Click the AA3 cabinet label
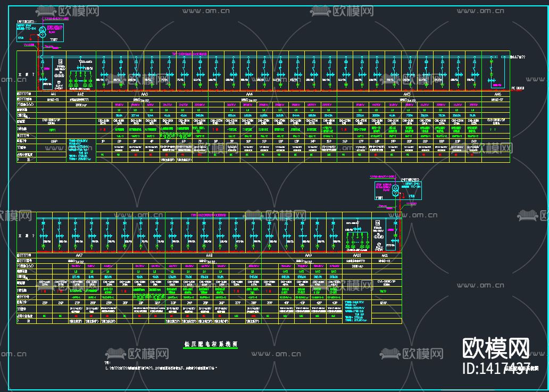This screenshot has width=549, height=392. click(144, 94)
